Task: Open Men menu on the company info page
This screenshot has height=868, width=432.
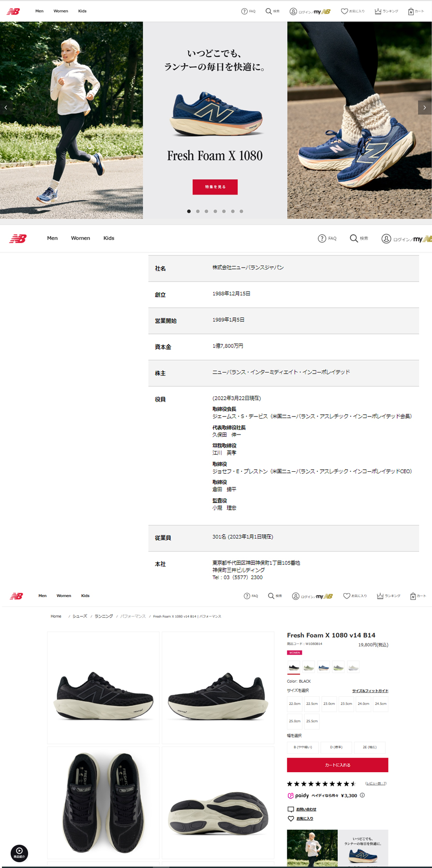Action: click(x=52, y=238)
